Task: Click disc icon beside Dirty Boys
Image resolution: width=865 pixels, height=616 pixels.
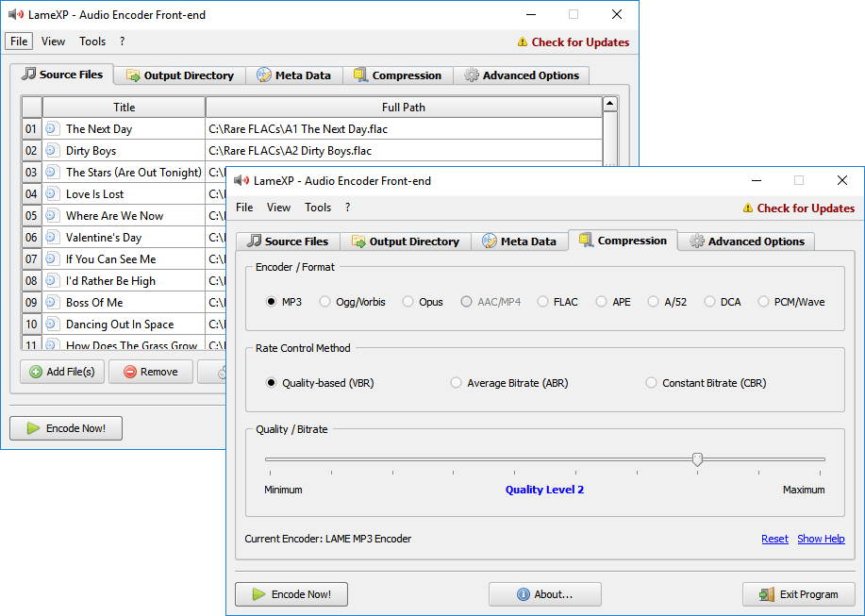Action: pos(52,150)
